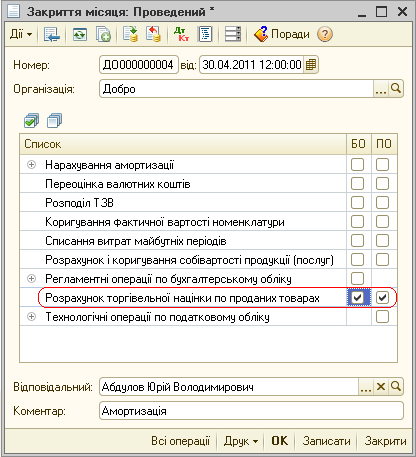The image size is (416, 457).
Task: Click the refresh document toolbar icon
Action: point(80,34)
